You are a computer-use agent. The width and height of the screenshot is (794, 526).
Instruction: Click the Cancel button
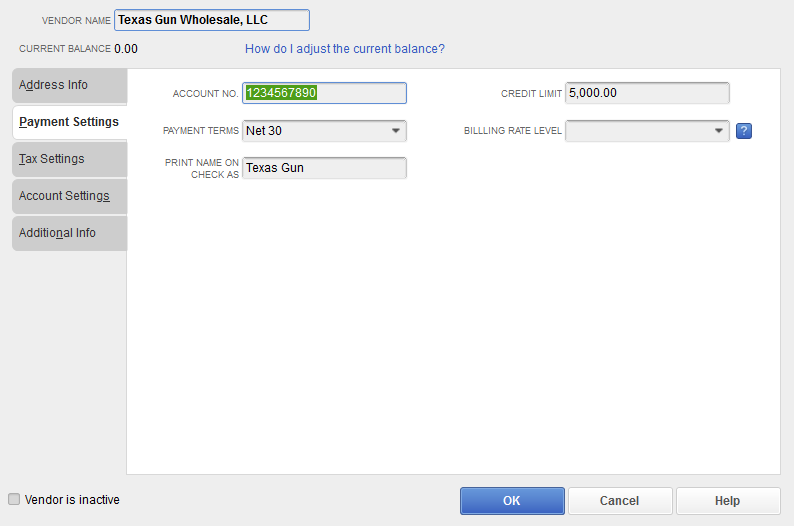(620, 501)
